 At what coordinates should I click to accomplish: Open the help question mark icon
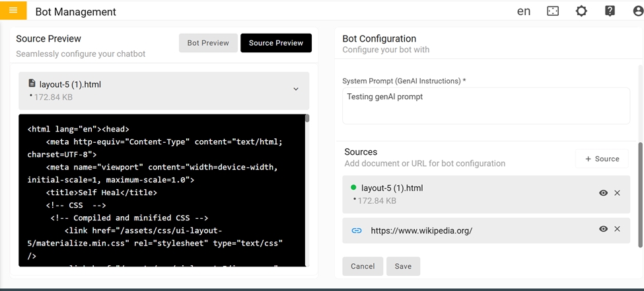610,11
